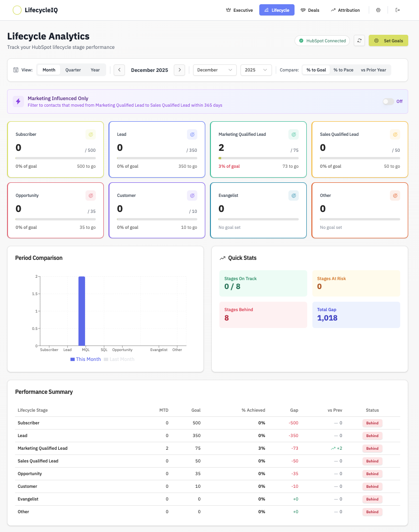Switch to the Attribution tab
The height and width of the screenshot is (532, 419).
click(345, 10)
